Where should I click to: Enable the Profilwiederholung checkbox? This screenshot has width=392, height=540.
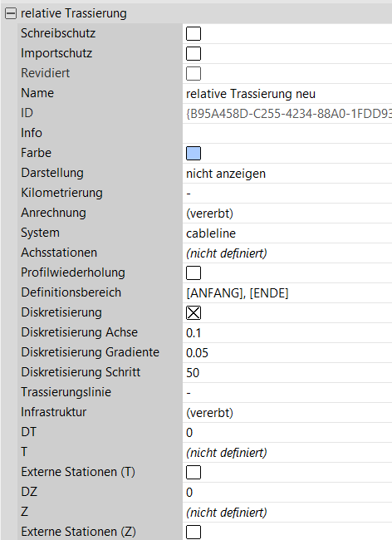194,273
